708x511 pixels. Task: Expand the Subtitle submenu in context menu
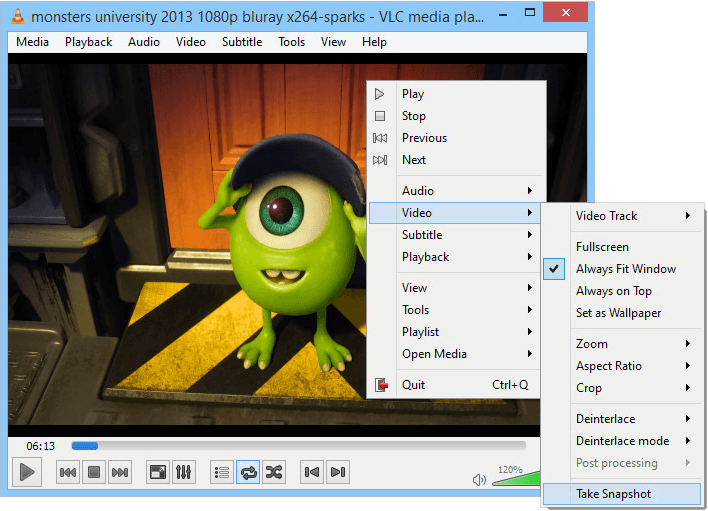(454, 235)
